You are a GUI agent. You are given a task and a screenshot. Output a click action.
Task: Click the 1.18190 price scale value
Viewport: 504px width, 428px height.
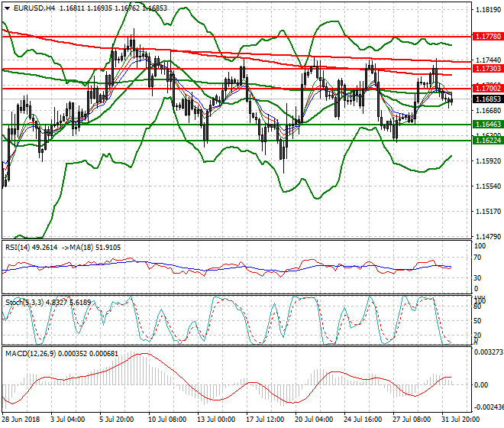click(x=488, y=10)
